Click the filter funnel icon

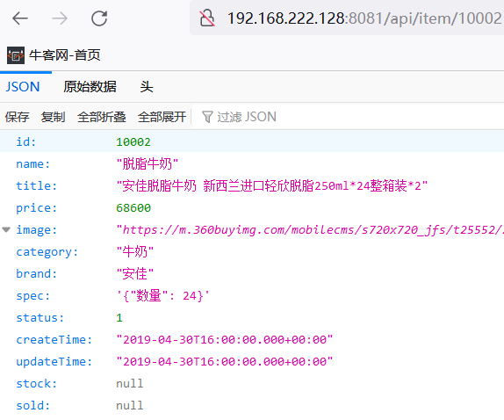click(x=207, y=117)
